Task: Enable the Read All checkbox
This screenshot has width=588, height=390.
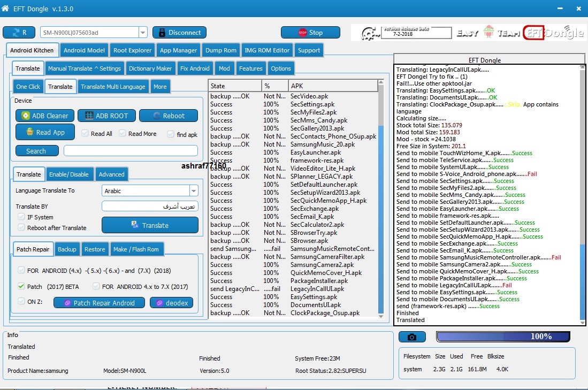Action: (85, 134)
